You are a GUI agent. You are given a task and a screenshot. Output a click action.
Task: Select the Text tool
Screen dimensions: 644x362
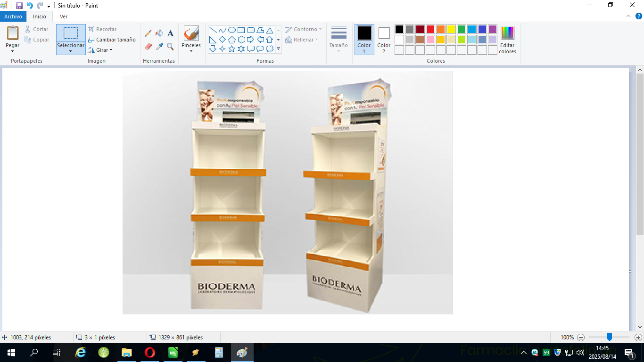point(171,33)
